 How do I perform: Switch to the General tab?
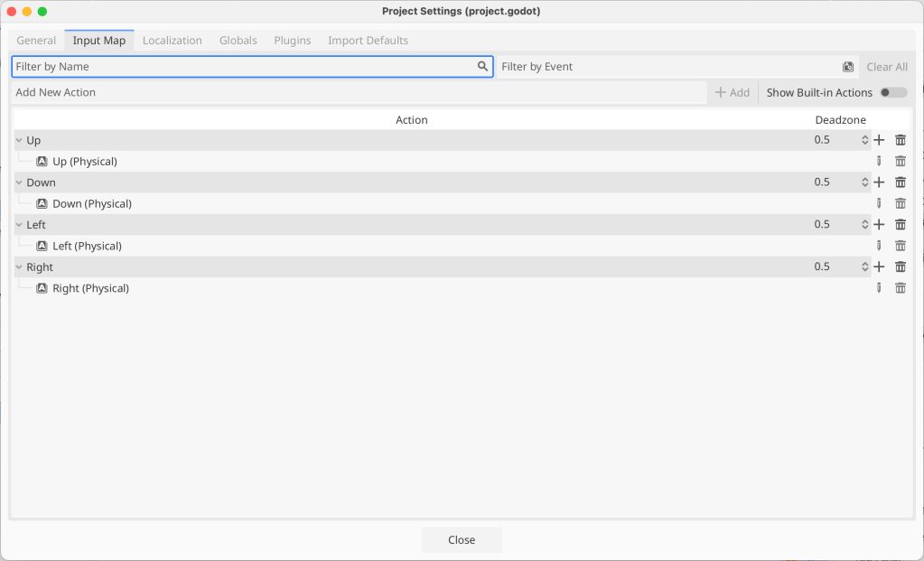[36, 41]
